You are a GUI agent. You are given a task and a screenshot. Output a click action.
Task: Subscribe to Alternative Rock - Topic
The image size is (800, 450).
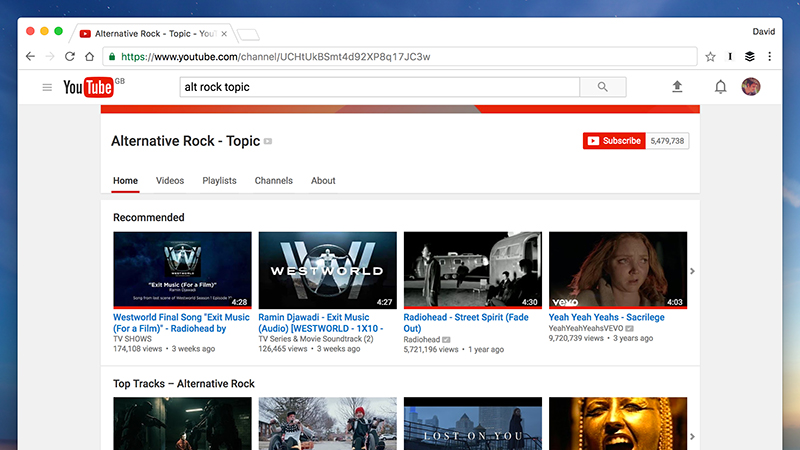(614, 141)
